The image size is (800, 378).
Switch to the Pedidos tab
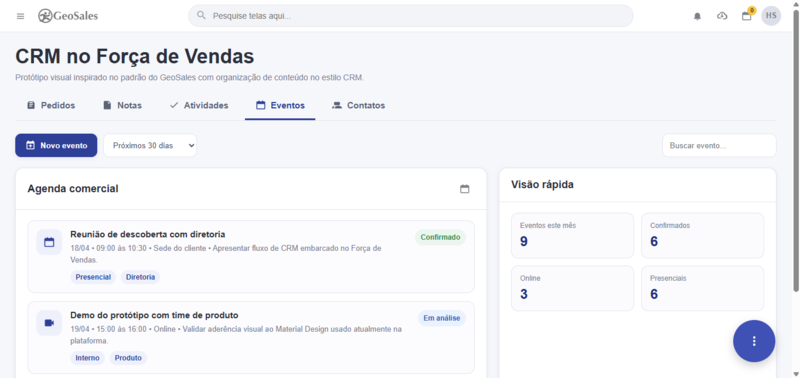[51, 106]
